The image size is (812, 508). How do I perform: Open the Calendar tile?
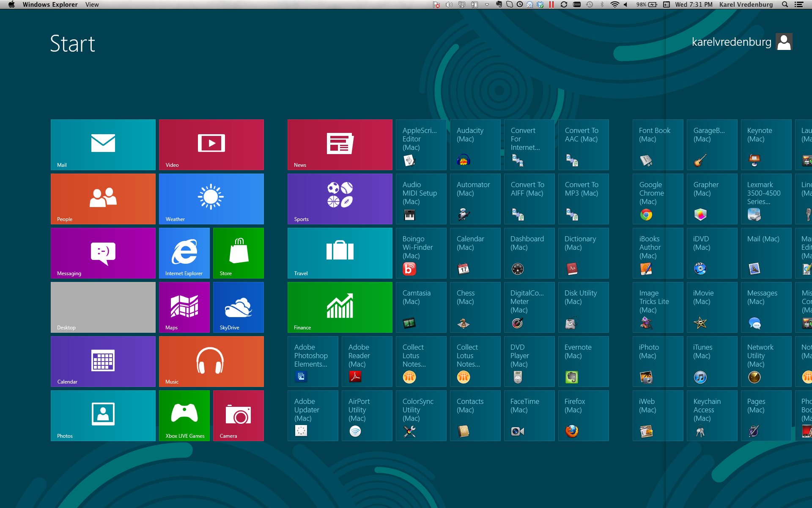coord(103,362)
